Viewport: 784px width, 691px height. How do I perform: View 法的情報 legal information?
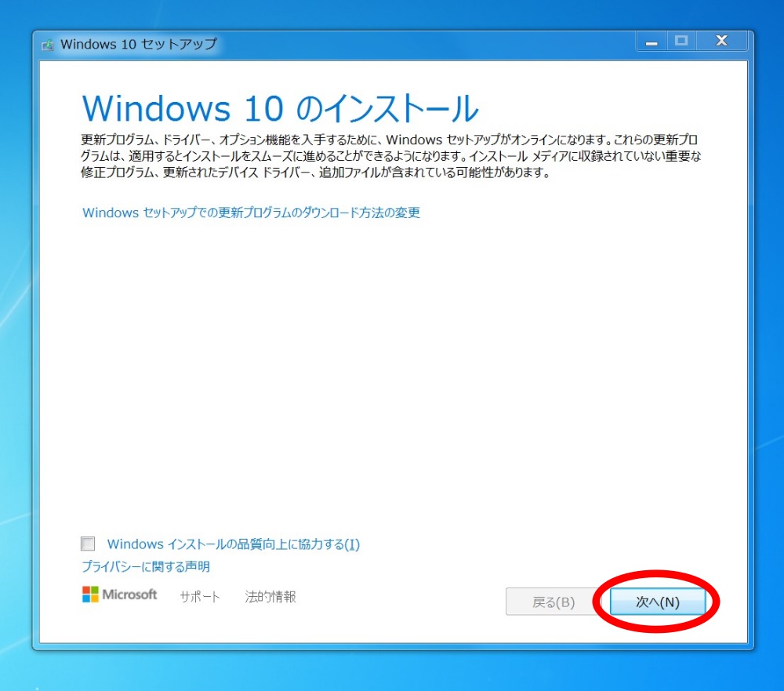click(x=270, y=596)
